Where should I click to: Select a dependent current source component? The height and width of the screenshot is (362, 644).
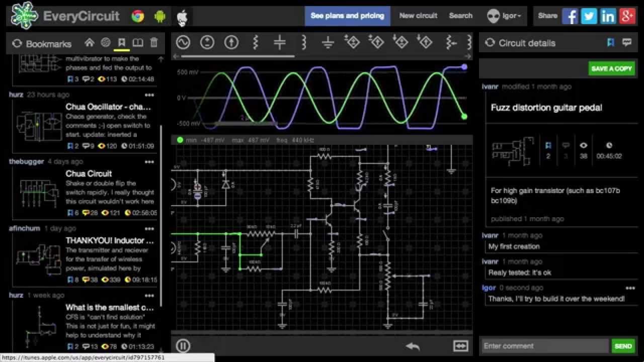[352, 42]
